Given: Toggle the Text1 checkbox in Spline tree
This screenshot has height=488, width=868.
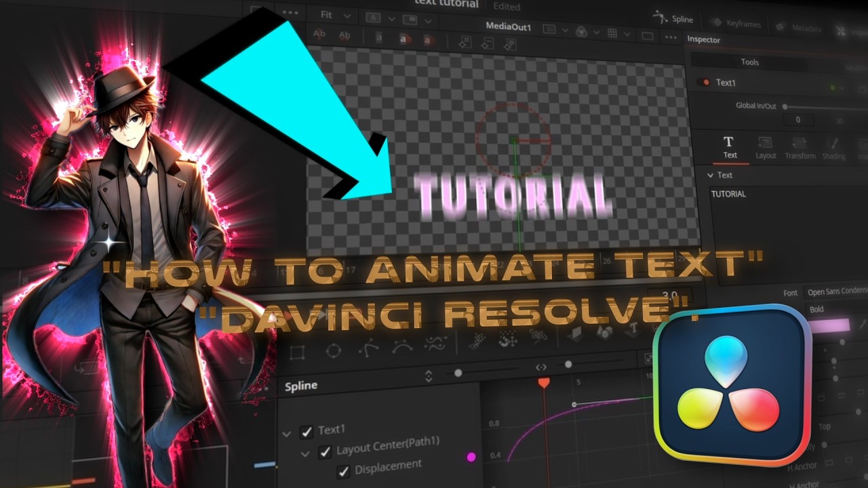Looking at the screenshot, I should pyautogui.click(x=307, y=432).
